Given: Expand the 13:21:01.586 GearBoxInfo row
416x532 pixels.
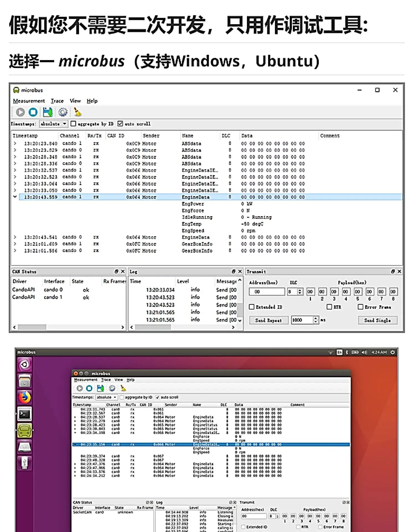Looking at the screenshot, I should [x=15, y=250].
